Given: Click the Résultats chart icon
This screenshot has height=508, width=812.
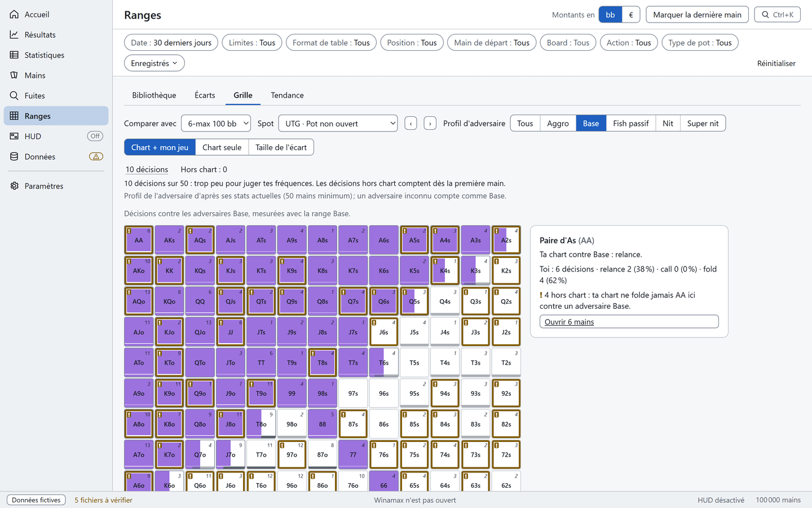Looking at the screenshot, I should [15, 34].
